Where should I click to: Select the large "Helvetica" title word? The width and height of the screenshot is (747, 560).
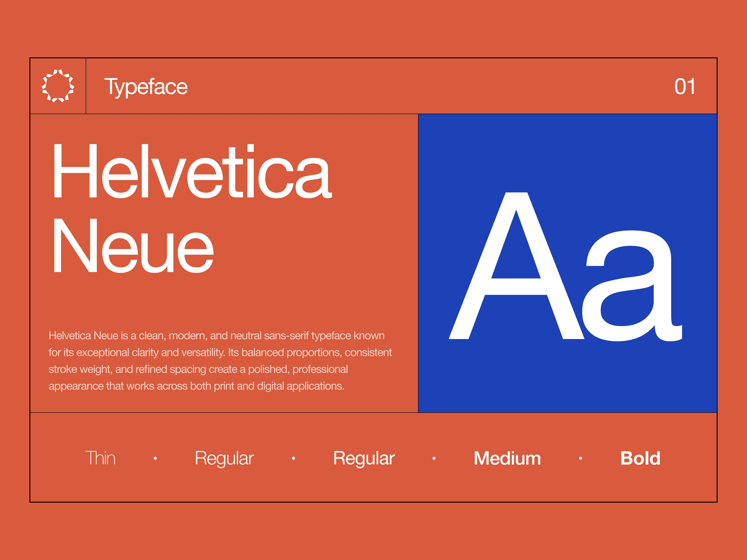pyautogui.click(x=193, y=171)
